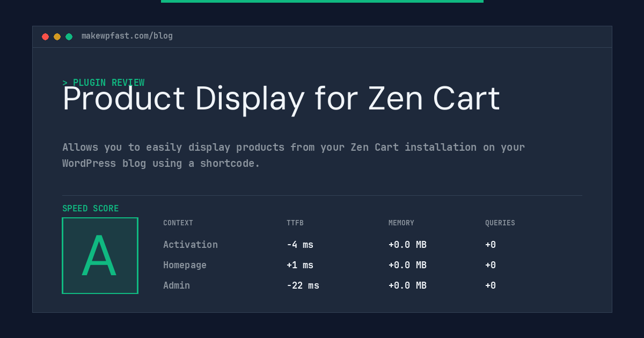Click the Homepage memory value +0.0 MB
The width and height of the screenshot is (644, 338).
pos(407,265)
